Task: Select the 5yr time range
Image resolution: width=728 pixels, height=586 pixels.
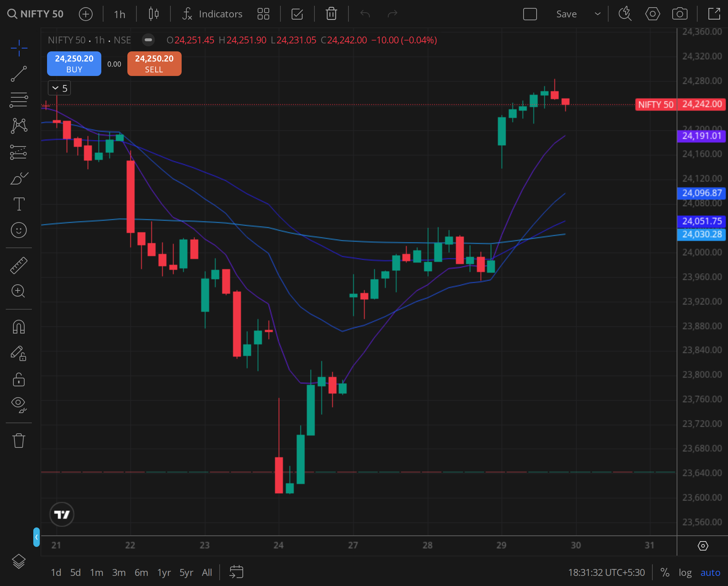Action: point(186,572)
